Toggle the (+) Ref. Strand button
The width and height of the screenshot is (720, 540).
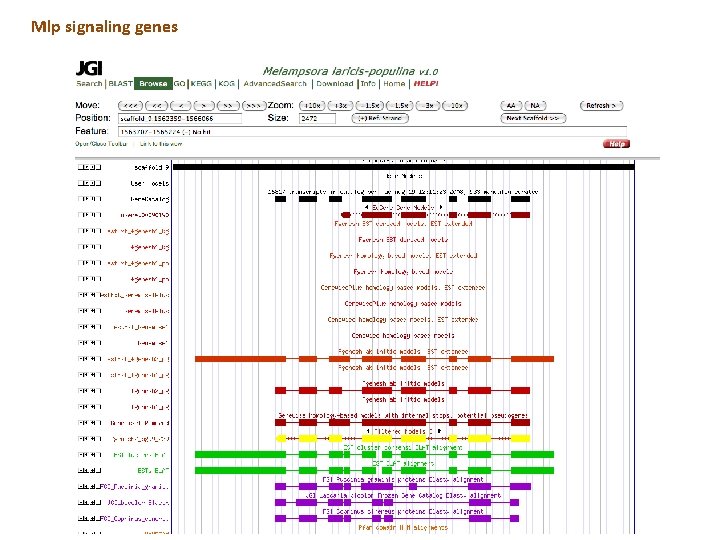click(380, 118)
